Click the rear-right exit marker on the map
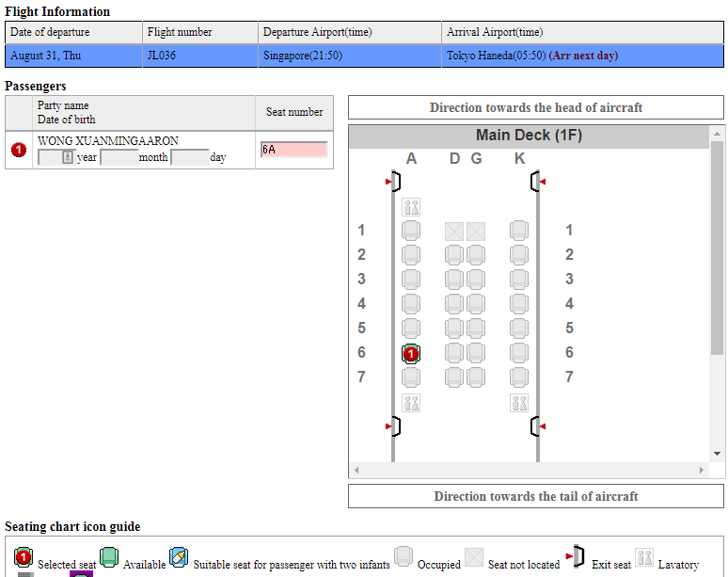The image size is (728, 577). pyautogui.click(x=537, y=426)
